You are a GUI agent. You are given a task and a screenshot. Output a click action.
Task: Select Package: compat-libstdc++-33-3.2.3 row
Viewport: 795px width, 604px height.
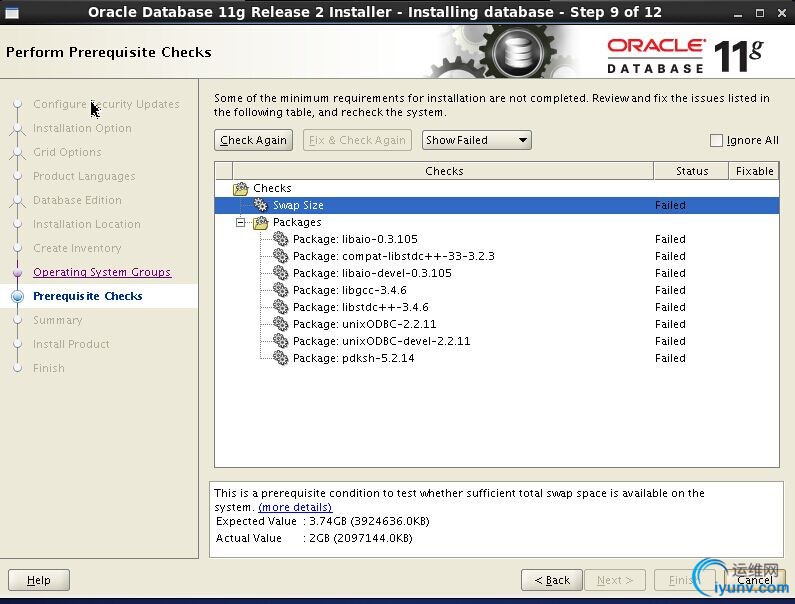click(497, 256)
